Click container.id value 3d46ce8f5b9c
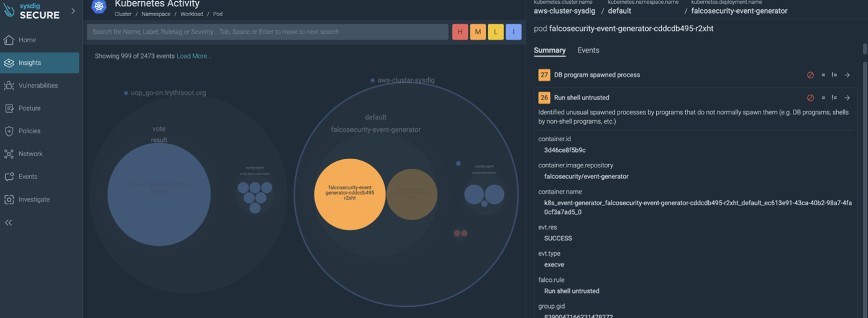This screenshot has width=868, height=318. click(x=565, y=150)
